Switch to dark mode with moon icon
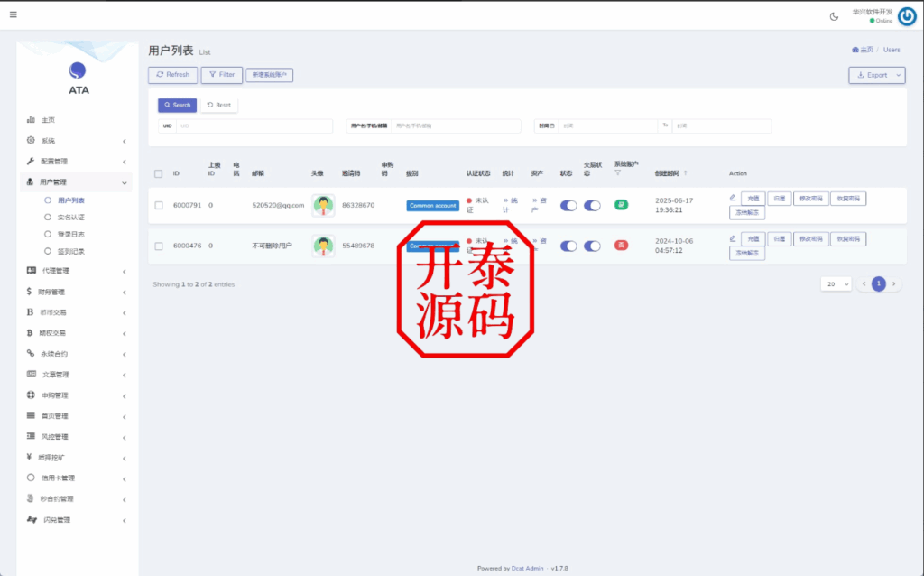This screenshot has width=924, height=576. click(x=834, y=16)
